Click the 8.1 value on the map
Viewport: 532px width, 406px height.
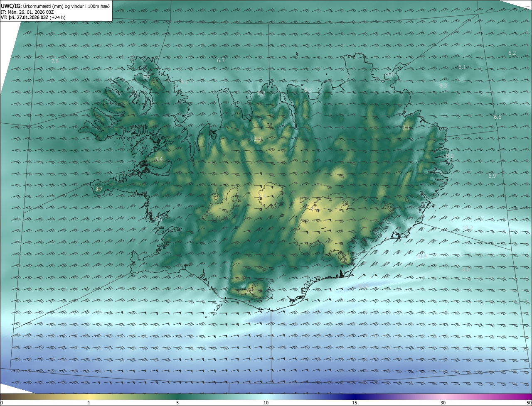pyautogui.click(x=184, y=82)
